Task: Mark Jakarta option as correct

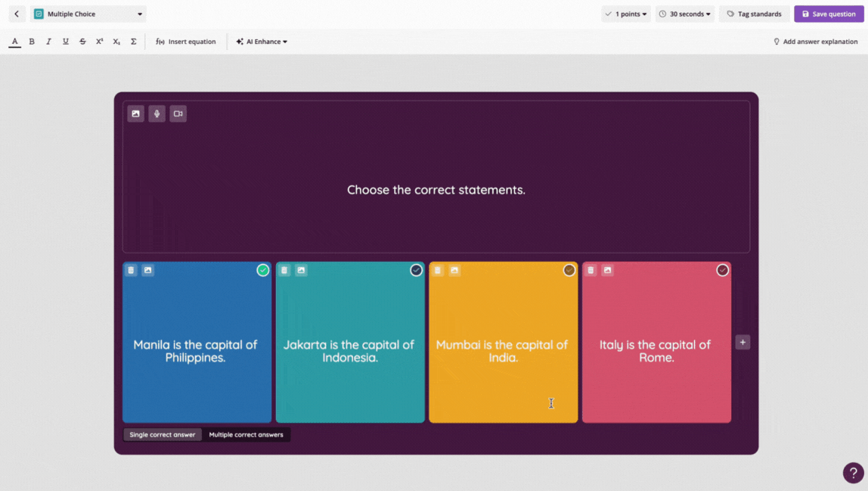Action: click(x=417, y=270)
